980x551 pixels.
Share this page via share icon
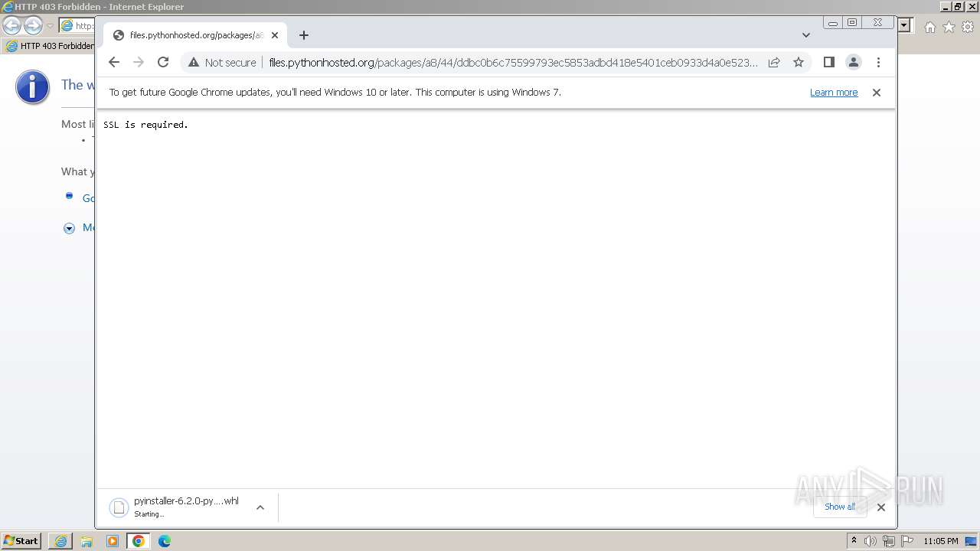coord(774,62)
